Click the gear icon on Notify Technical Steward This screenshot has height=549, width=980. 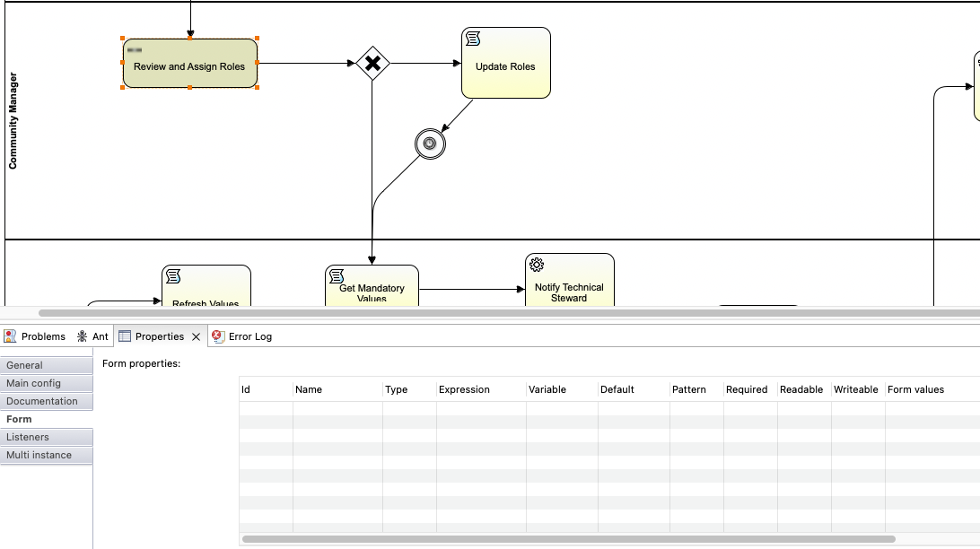[536, 266]
